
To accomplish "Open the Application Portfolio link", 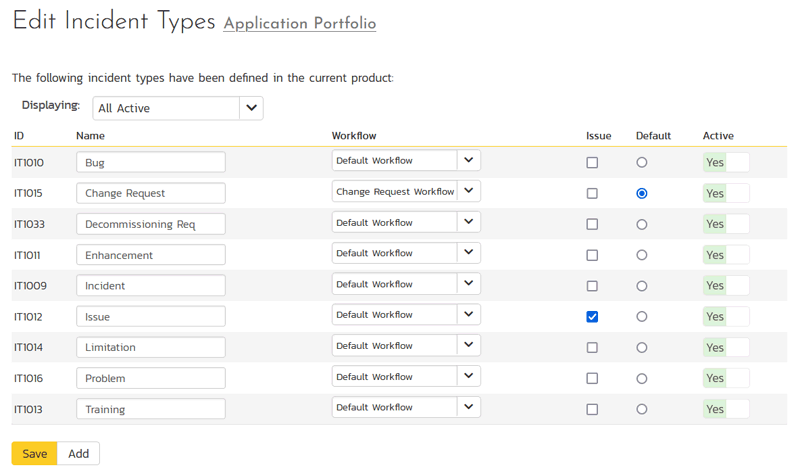I will coord(299,24).
